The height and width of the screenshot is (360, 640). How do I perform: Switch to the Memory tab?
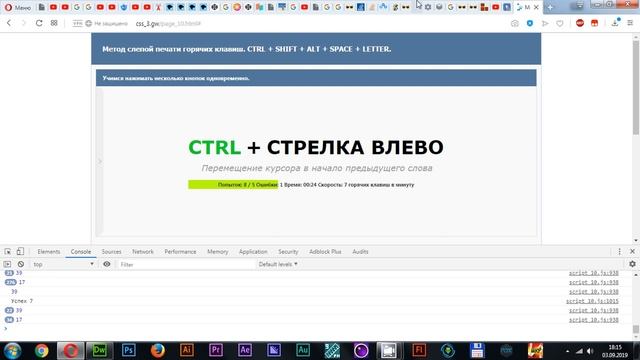218,252
